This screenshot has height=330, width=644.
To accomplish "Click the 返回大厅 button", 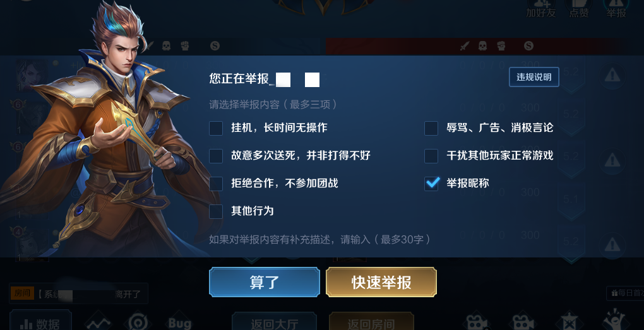I will (x=275, y=322).
